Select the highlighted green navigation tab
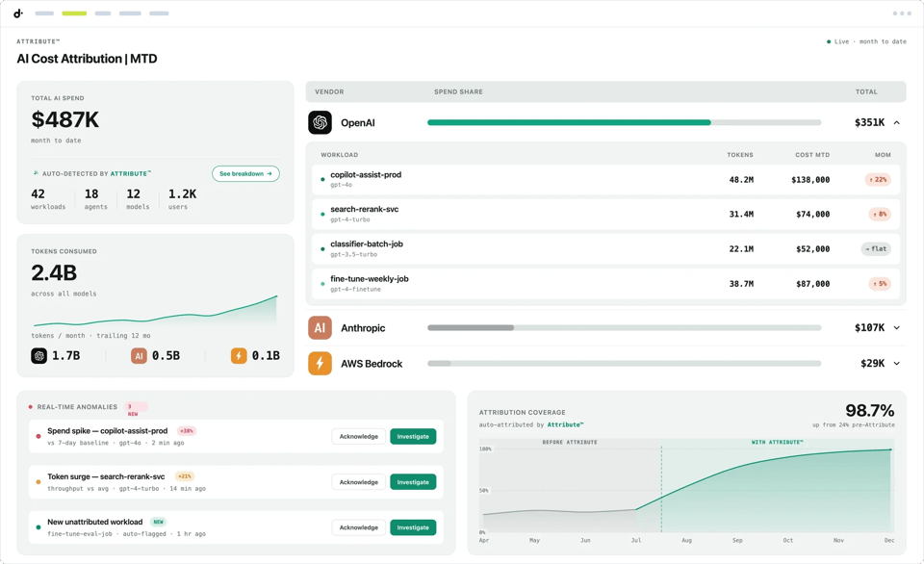Viewport: 924px width, 564px height. click(74, 13)
